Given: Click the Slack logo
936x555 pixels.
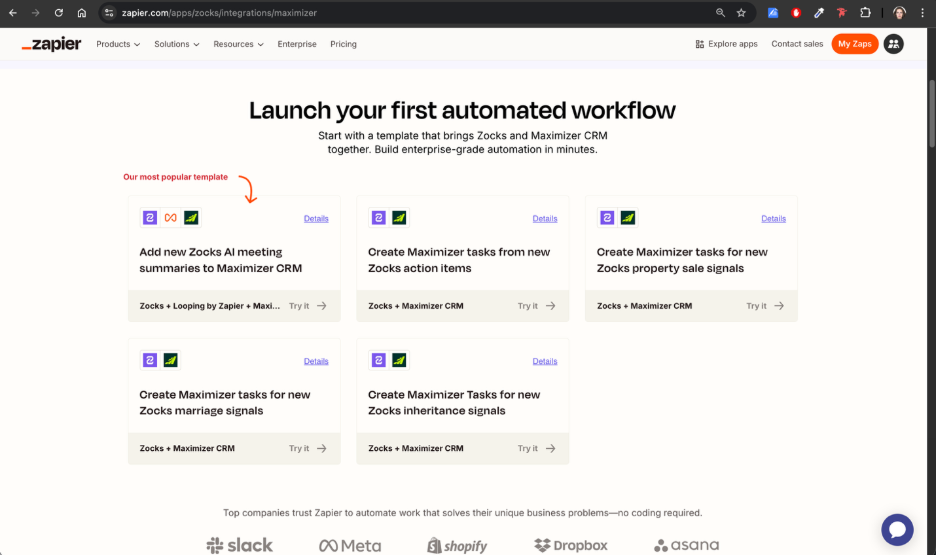Looking at the screenshot, I should 239,545.
